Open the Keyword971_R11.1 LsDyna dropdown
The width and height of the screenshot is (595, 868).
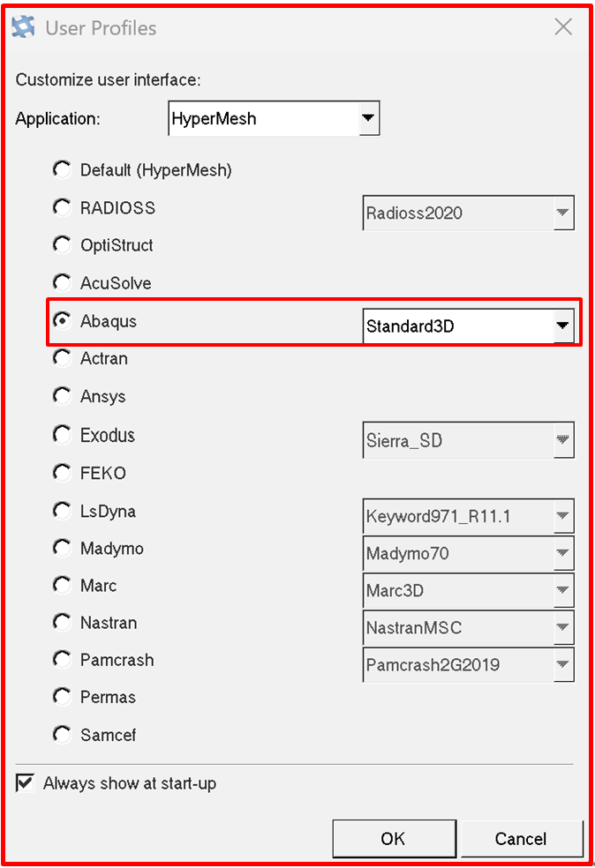point(468,516)
